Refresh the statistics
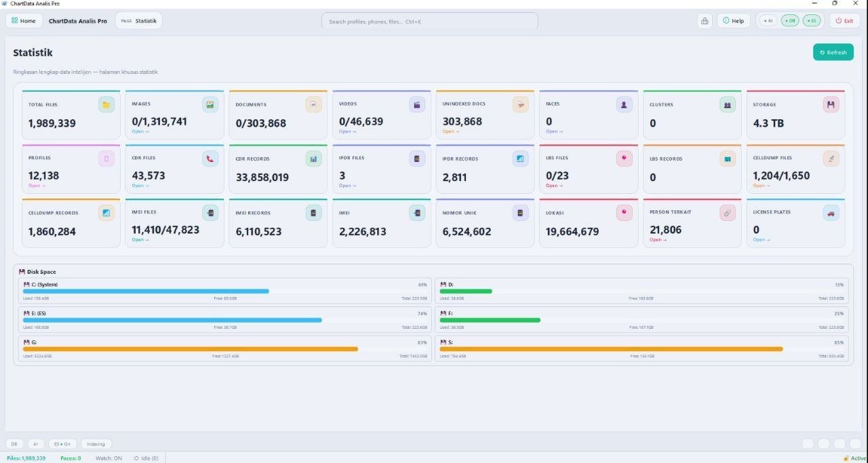868x463 pixels. [833, 52]
